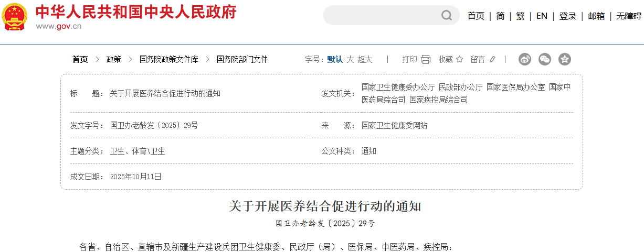Open the 无障碍 accessibility link
The width and height of the screenshot is (644, 252).
628,16
